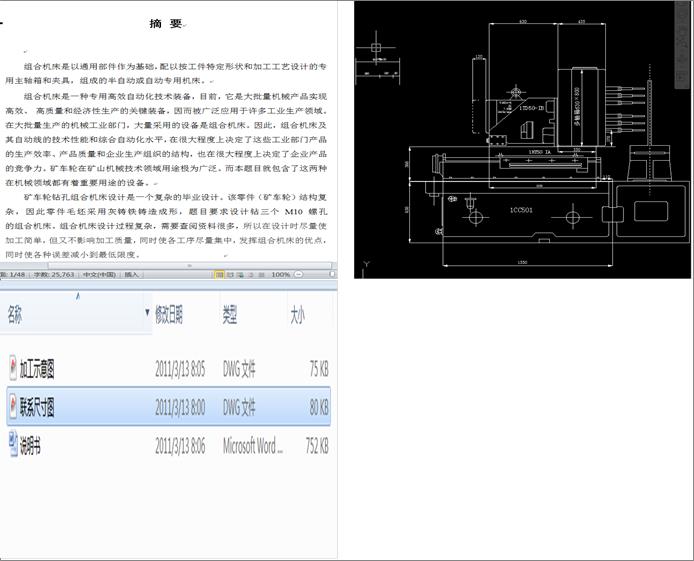
Task: Switch to Web Layout view icon
Action: click(240, 275)
